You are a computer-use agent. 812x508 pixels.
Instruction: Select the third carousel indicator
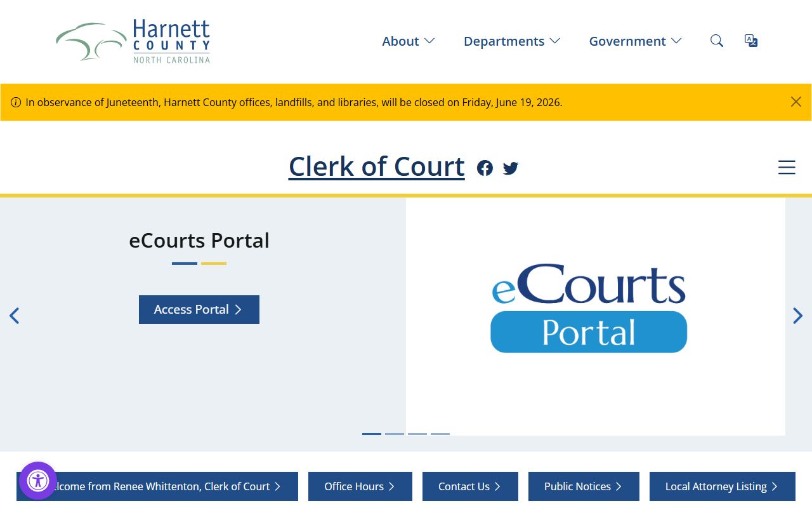417,434
